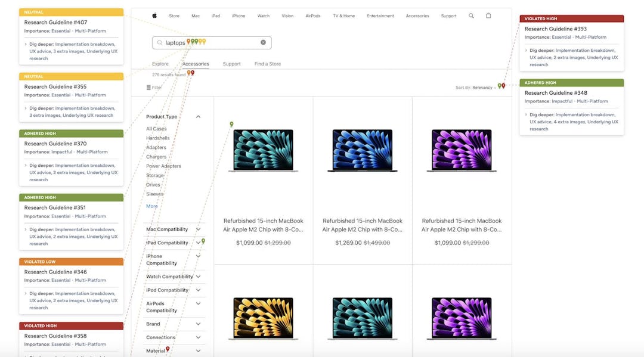The height and width of the screenshot is (357, 644).
Task: Switch to the Explore tab
Action: pyautogui.click(x=160, y=64)
